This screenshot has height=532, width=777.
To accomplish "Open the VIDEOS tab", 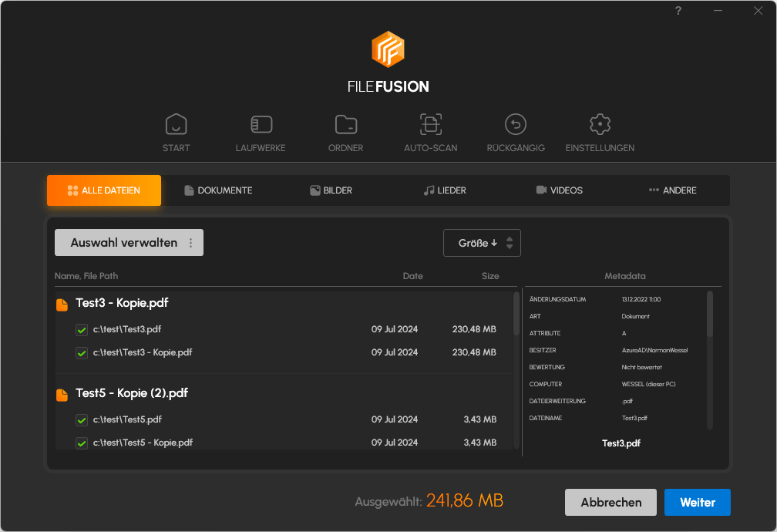I will point(560,190).
